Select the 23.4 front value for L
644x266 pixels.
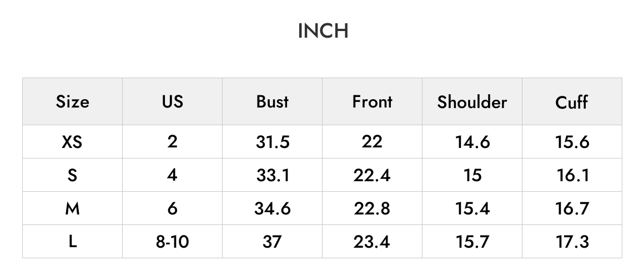372,242
